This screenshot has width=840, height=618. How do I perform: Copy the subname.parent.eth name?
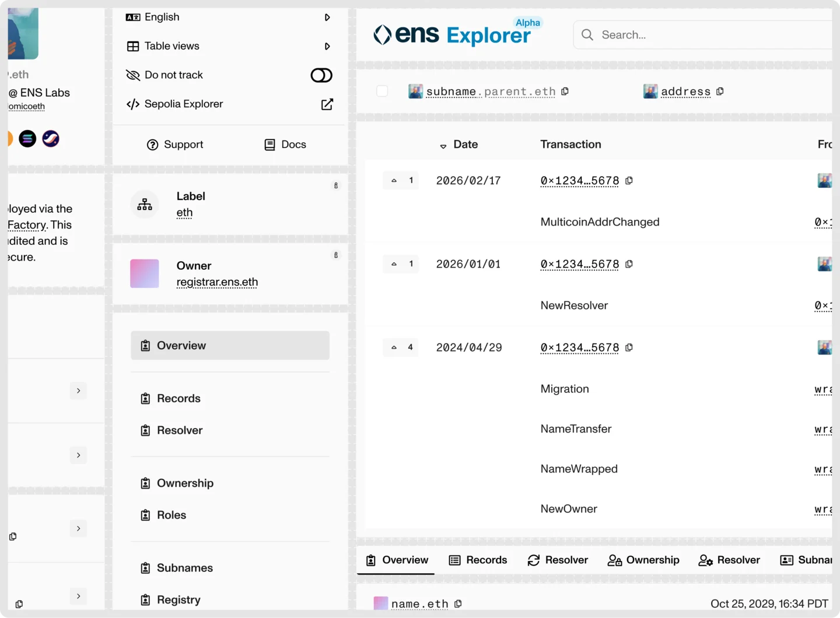pyautogui.click(x=564, y=91)
